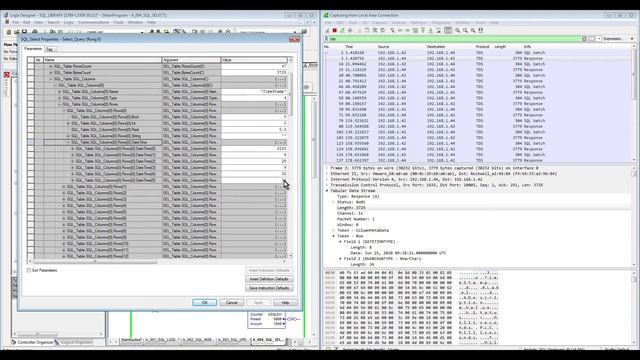Screen dimensions: 640x360
Task: Click into the Wireshark display filter field
Action: point(455,39)
